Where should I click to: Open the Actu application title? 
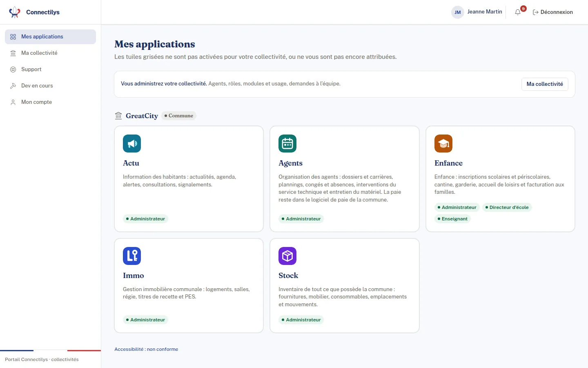(x=131, y=163)
